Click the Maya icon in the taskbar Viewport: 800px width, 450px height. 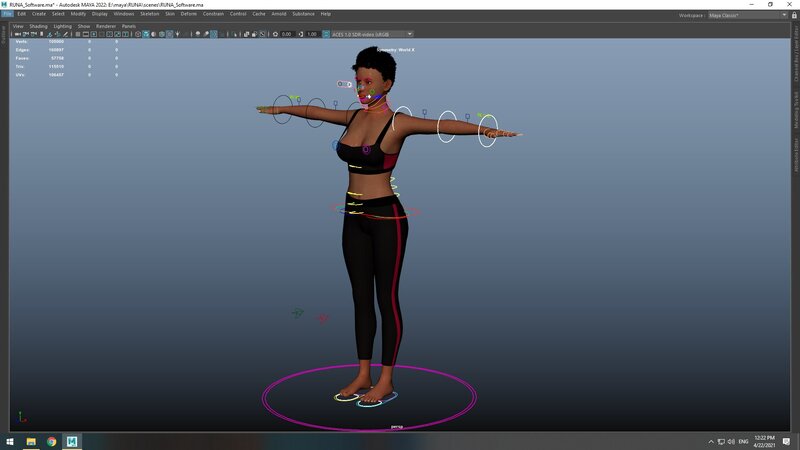click(72, 440)
